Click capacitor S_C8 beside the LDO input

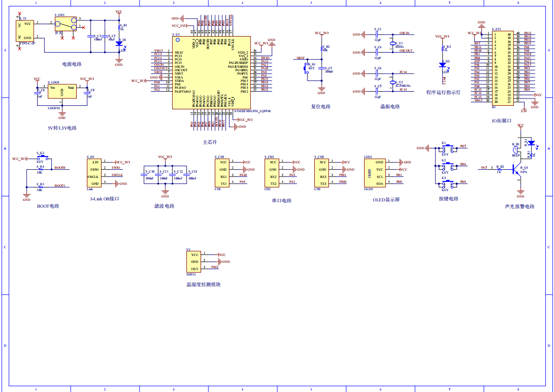pos(37,93)
